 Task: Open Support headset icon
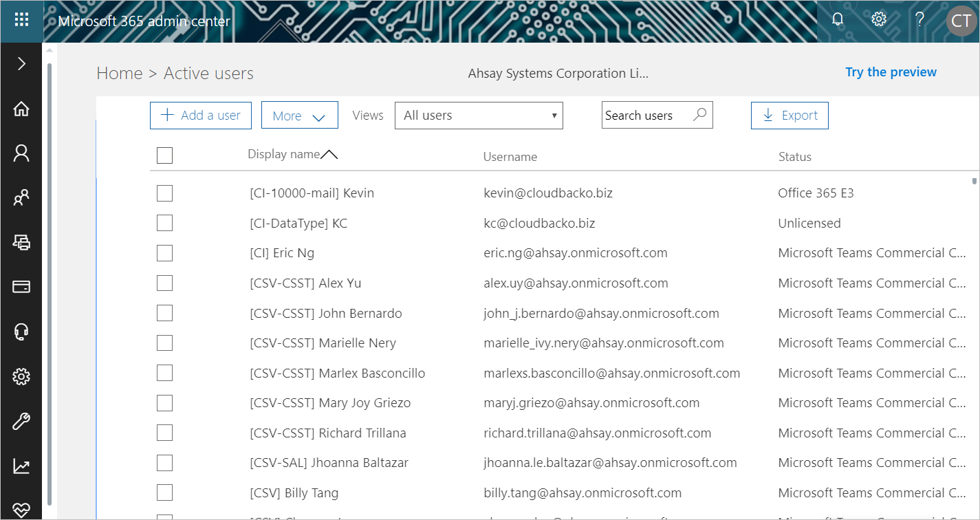point(21,332)
